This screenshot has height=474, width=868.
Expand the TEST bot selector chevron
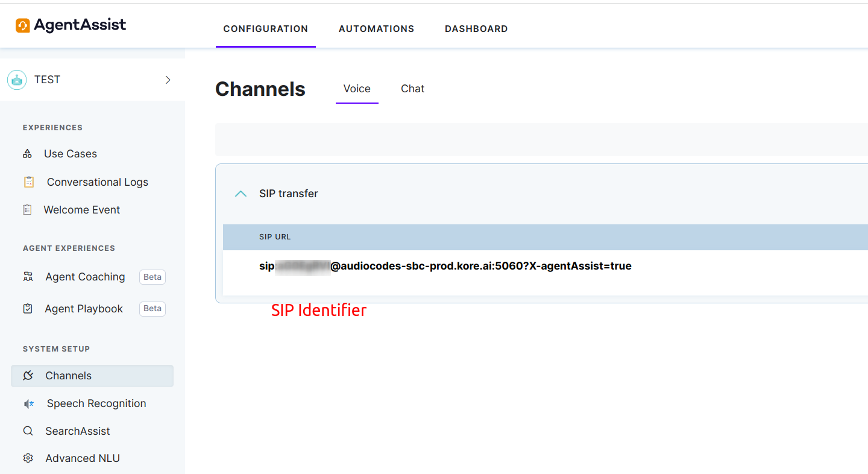pyautogui.click(x=168, y=80)
